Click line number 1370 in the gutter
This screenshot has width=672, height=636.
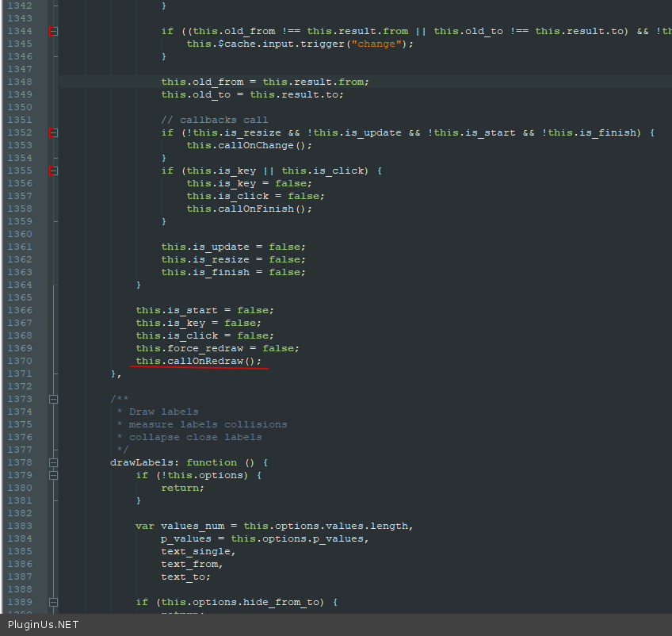(20, 361)
